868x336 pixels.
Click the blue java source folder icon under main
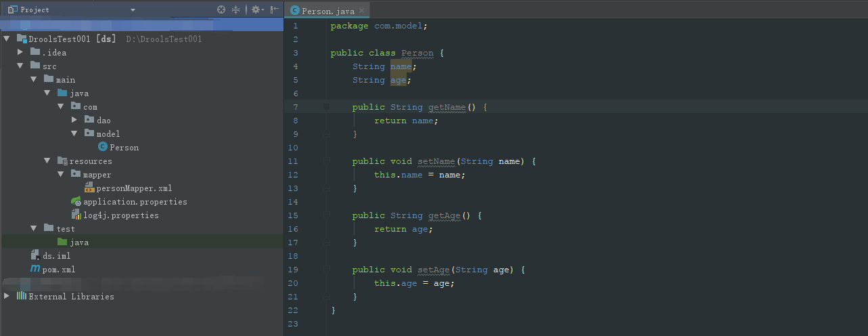62,93
